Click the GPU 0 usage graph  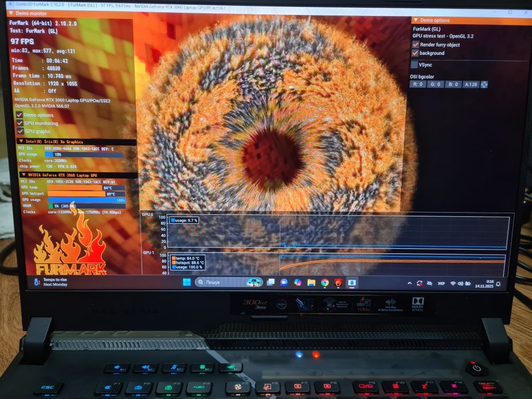point(338,233)
